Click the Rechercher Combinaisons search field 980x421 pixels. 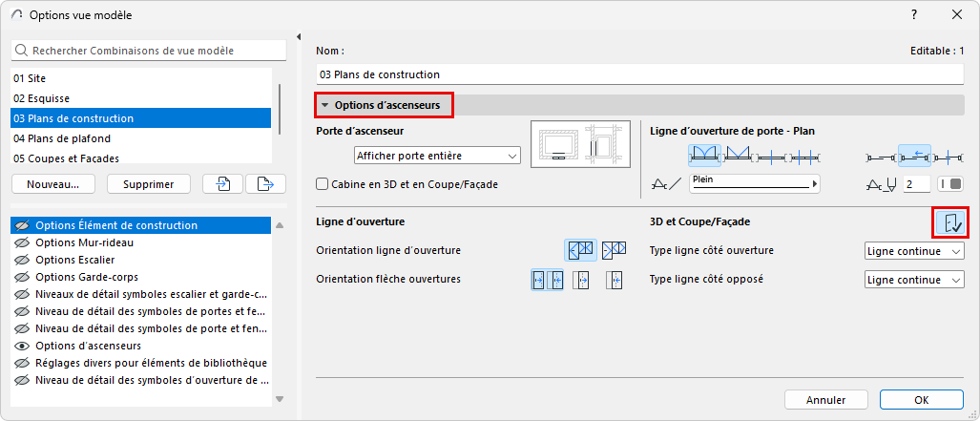[x=149, y=50]
